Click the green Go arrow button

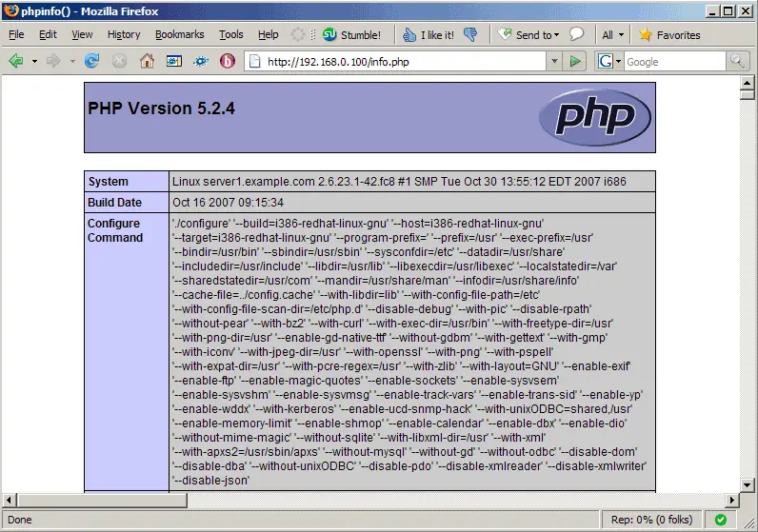575,61
